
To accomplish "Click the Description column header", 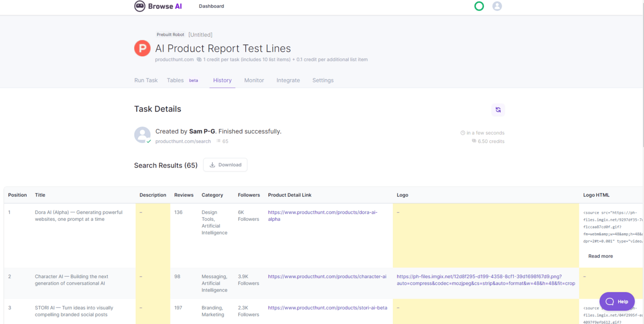I will (153, 195).
